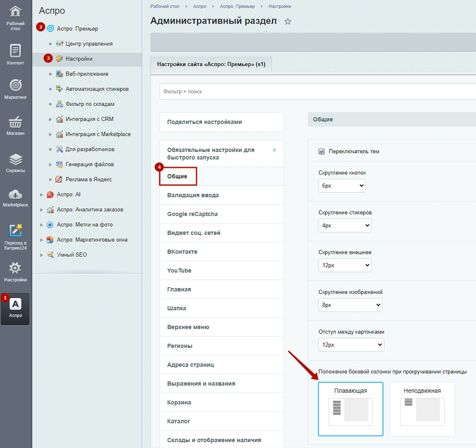Click the Настройки palette icon in tree
This screenshot has height=448, width=476.
[59, 59]
